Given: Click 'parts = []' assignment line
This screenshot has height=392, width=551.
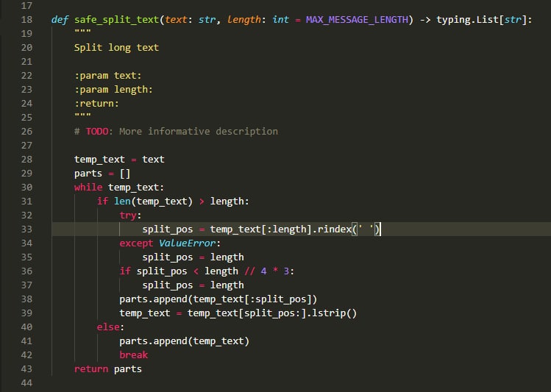Looking at the screenshot, I should (102, 174).
